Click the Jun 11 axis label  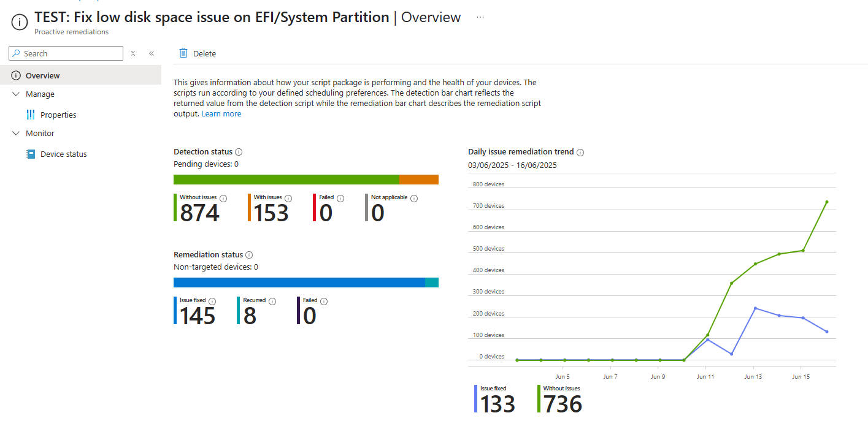click(705, 377)
